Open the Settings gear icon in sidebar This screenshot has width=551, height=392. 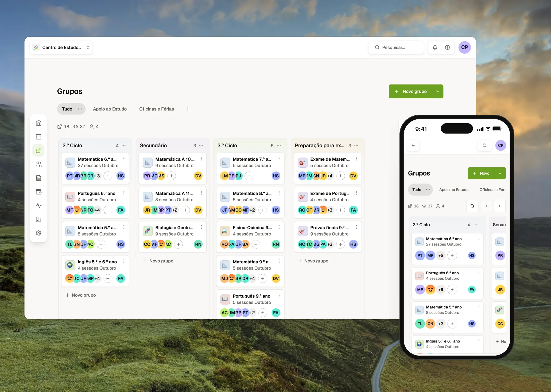pyautogui.click(x=39, y=233)
